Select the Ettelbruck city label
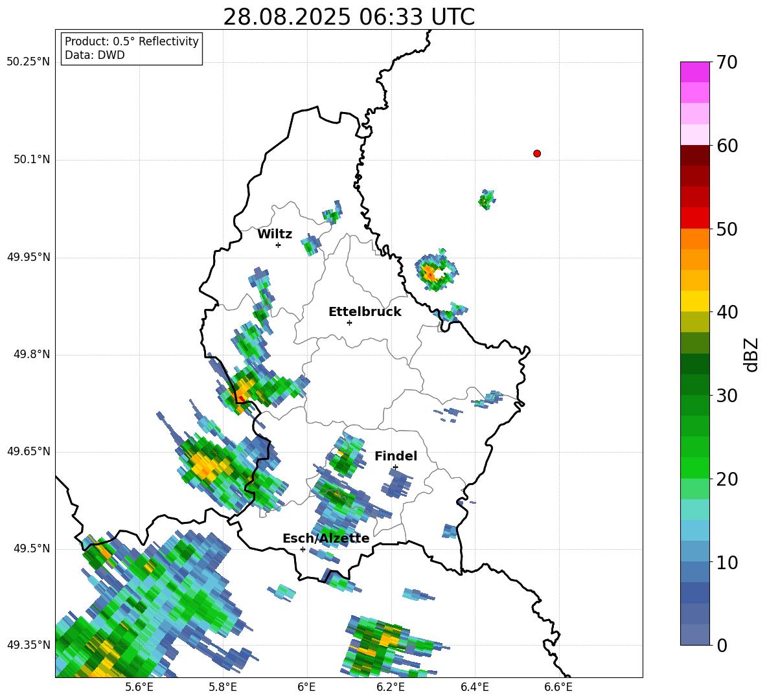This screenshot has width=767, height=700. point(365,312)
